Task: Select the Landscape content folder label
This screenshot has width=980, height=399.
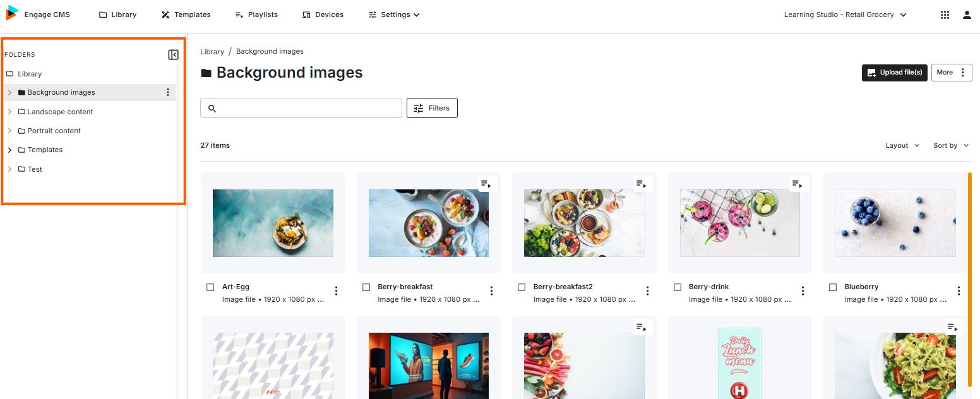Action: point(60,112)
